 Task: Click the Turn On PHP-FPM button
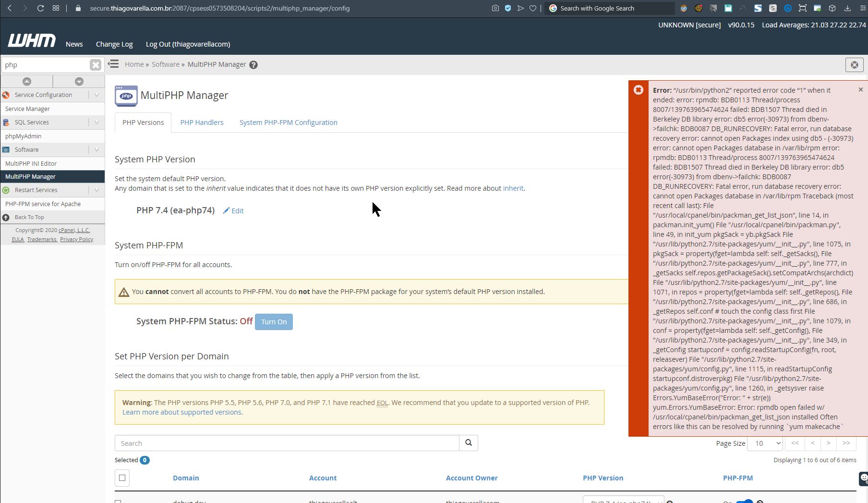tap(274, 322)
